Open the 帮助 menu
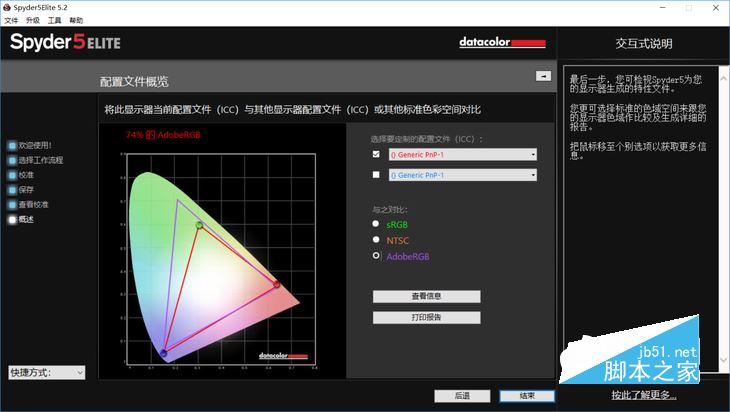The image size is (730, 412). point(76,20)
